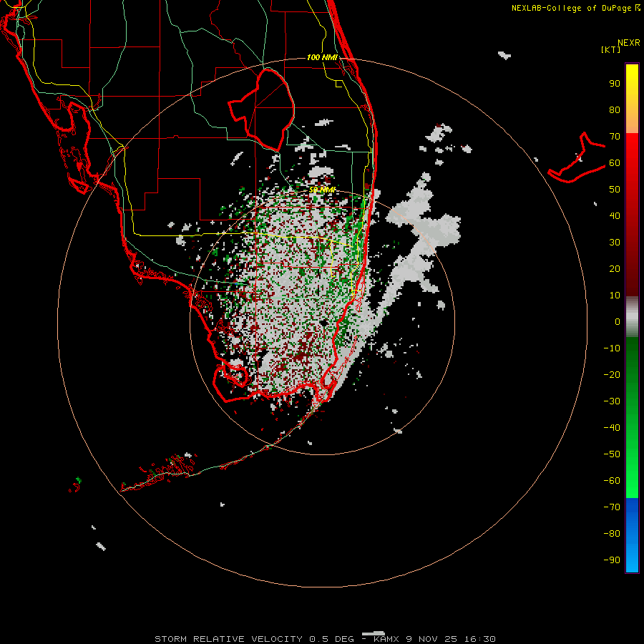Click the 90 value on velocity scale
The height and width of the screenshot is (644, 644).
tap(615, 84)
